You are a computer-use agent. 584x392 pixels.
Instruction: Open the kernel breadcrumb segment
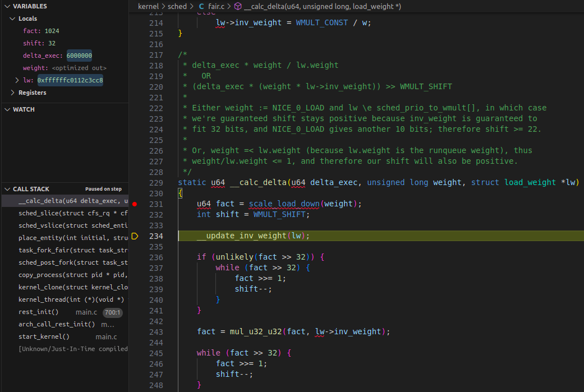pyautogui.click(x=148, y=6)
